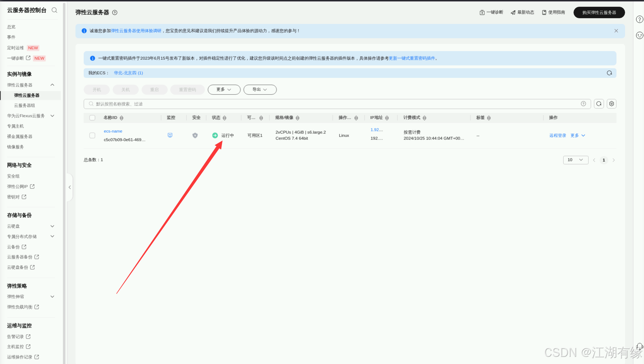Refresh the server list table
644x364 pixels.
click(599, 104)
